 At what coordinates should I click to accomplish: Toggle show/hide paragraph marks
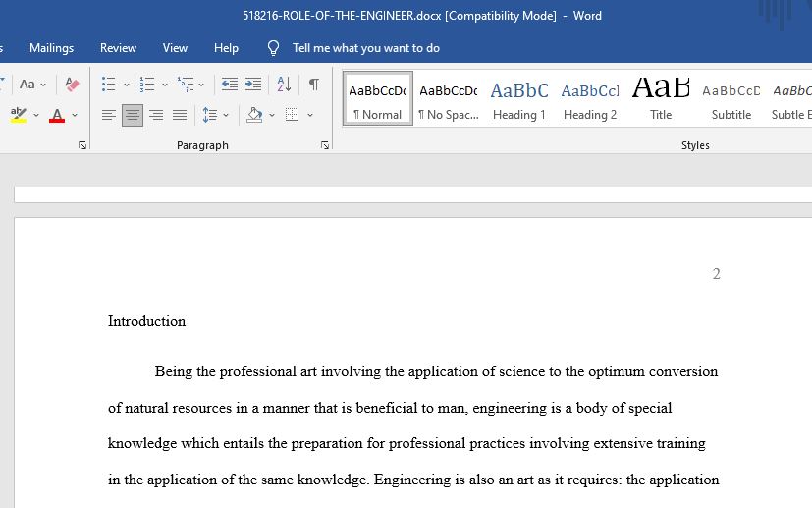tap(314, 84)
